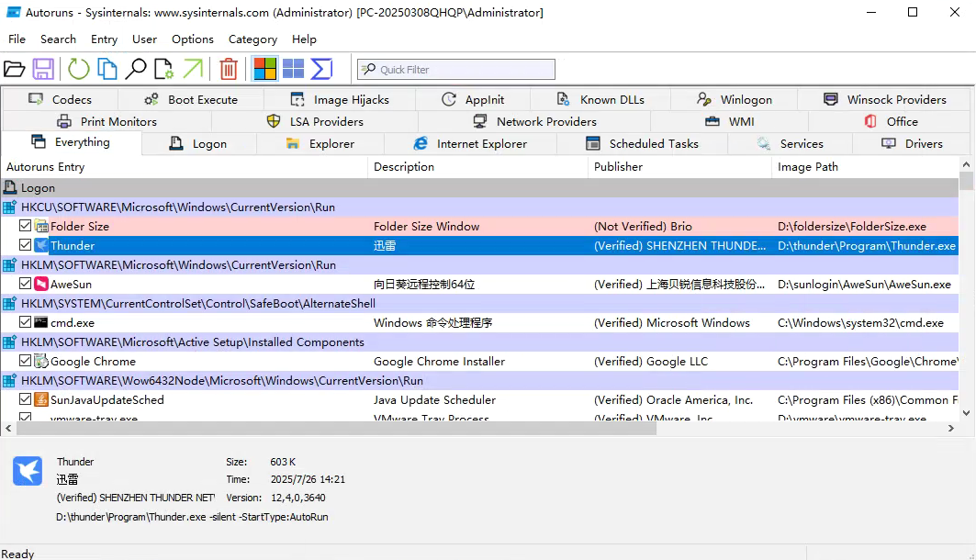Screen dimensions: 976x560
Task: Toggle the colorful Windows entries filter icon
Action: (x=265, y=69)
